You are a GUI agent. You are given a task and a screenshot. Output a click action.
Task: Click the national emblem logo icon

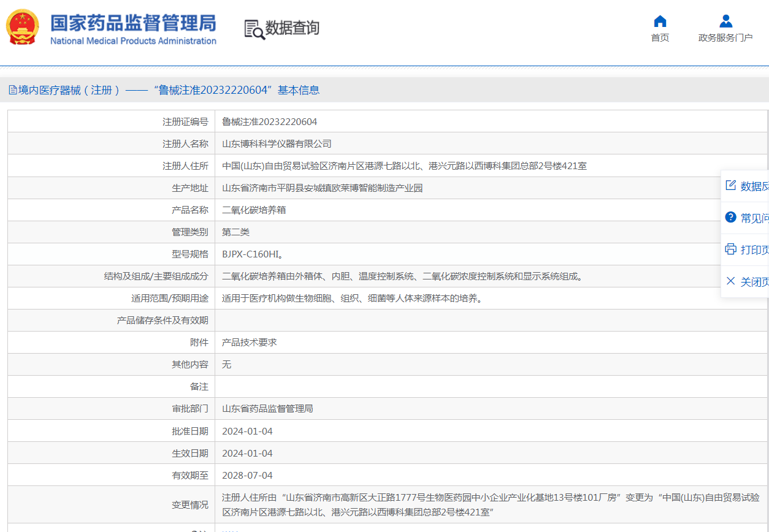coord(23,27)
